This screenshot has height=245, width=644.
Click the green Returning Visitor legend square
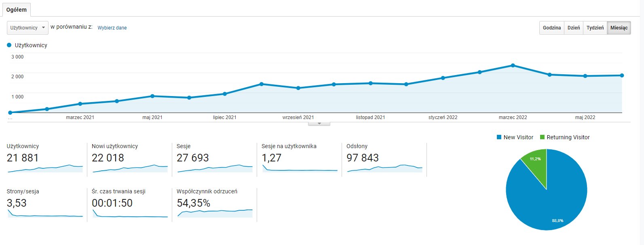coord(542,137)
